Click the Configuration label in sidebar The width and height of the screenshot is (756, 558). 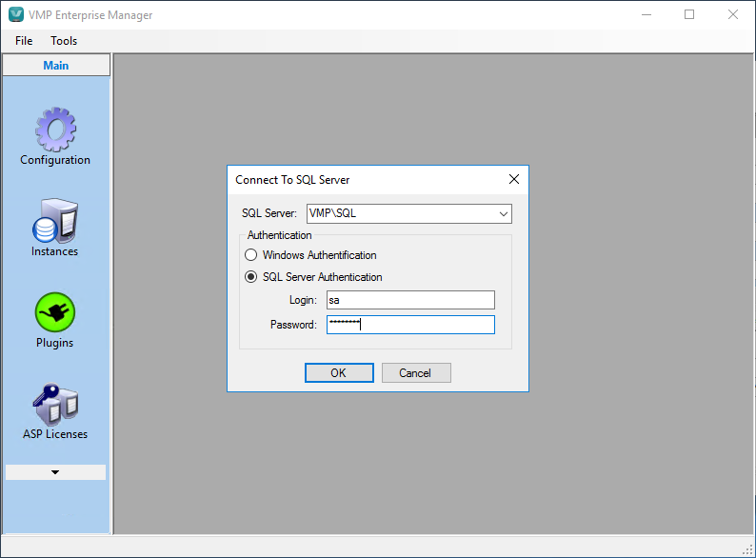(x=55, y=160)
